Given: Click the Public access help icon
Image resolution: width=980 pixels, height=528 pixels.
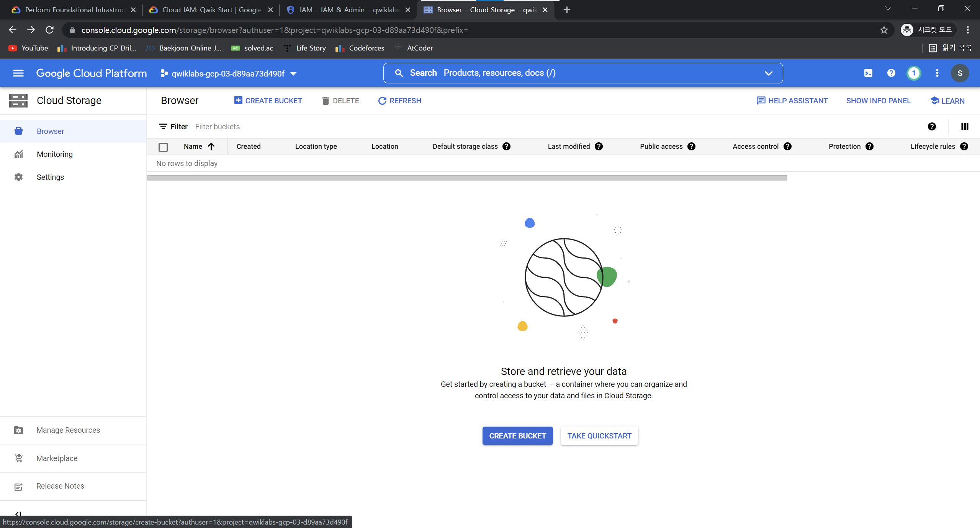Looking at the screenshot, I should pos(691,147).
